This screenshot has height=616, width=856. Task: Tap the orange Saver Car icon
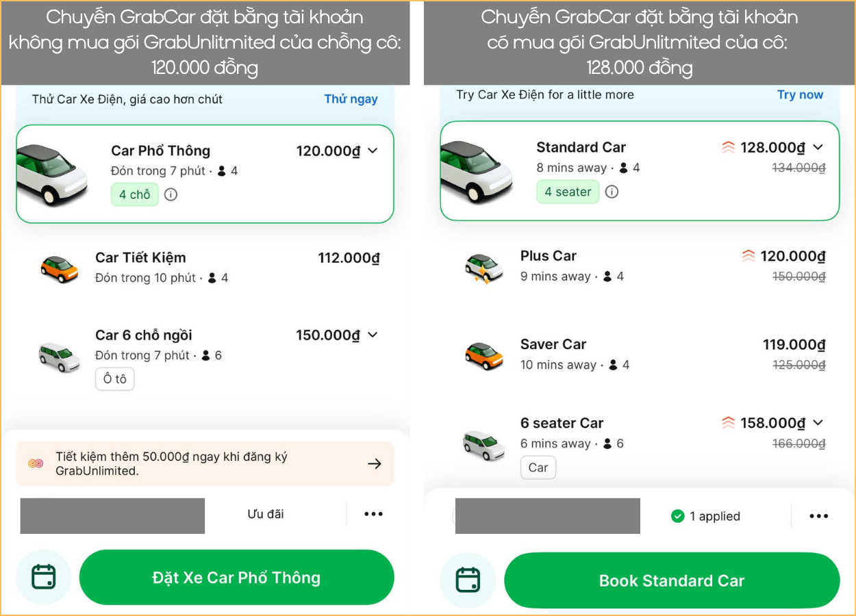click(x=484, y=355)
